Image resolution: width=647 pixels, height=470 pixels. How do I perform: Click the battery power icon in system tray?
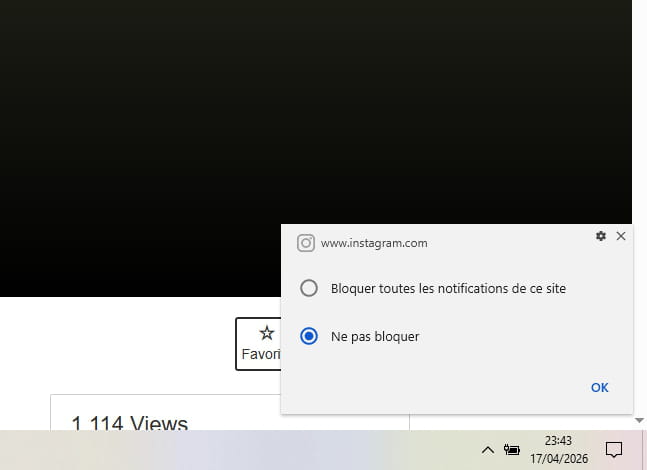(x=512, y=450)
